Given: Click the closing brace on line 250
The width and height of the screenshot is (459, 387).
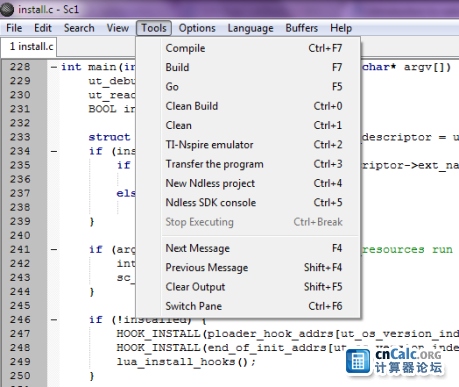Looking at the screenshot, I should click(x=92, y=376).
